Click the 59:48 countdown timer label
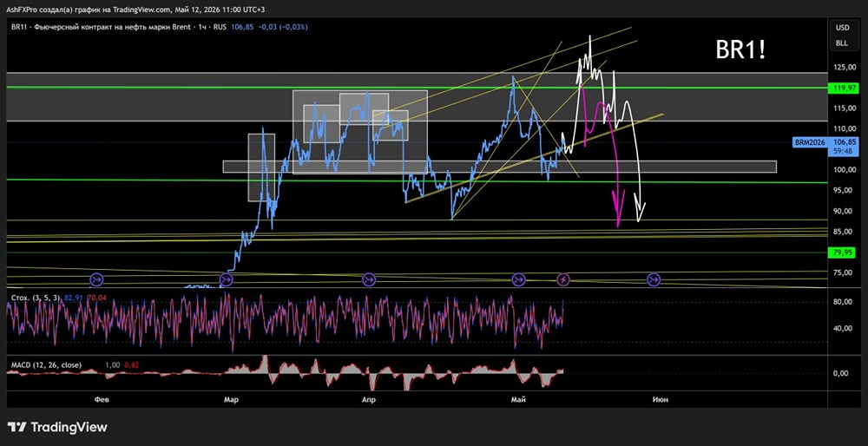Screen dimensions: 868x446 tap(844, 150)
